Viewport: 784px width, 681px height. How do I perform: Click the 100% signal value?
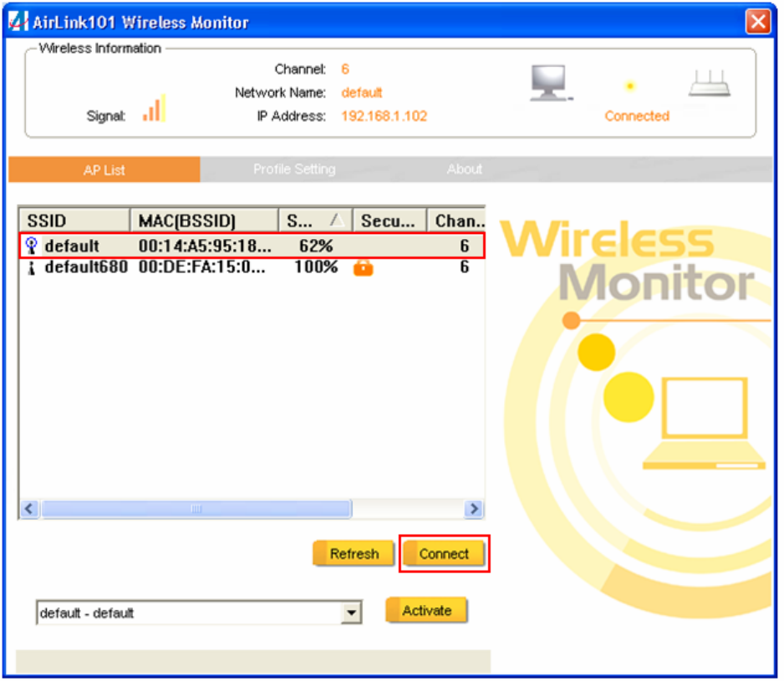point(316,267)
